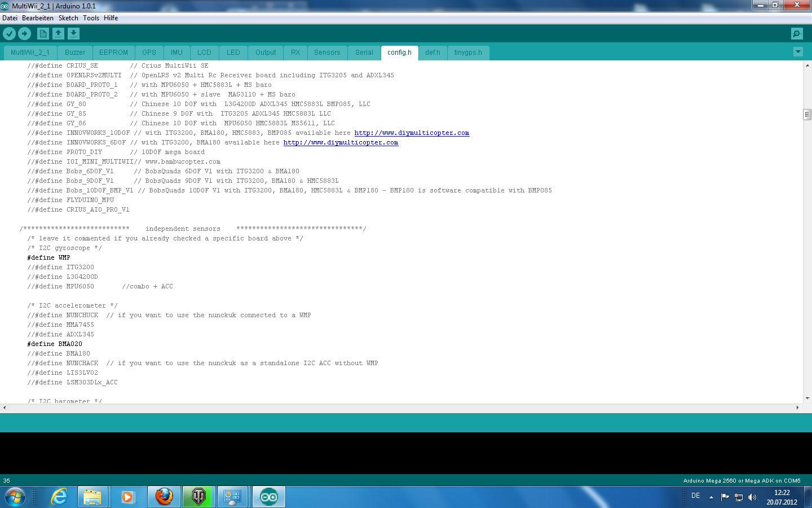Viewport: 812px width, 508px height.
Task: Open an existing sketch
Action: point(59,33)
